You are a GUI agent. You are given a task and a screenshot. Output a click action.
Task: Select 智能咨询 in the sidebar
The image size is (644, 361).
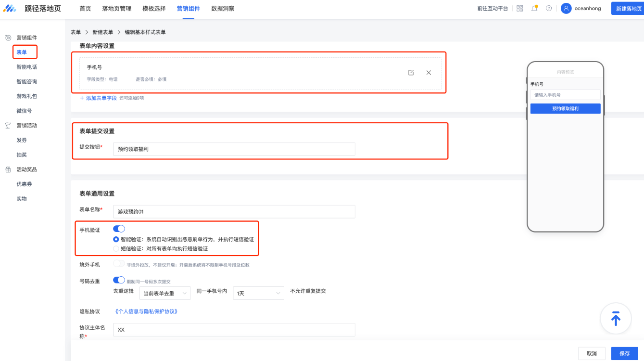27,81
